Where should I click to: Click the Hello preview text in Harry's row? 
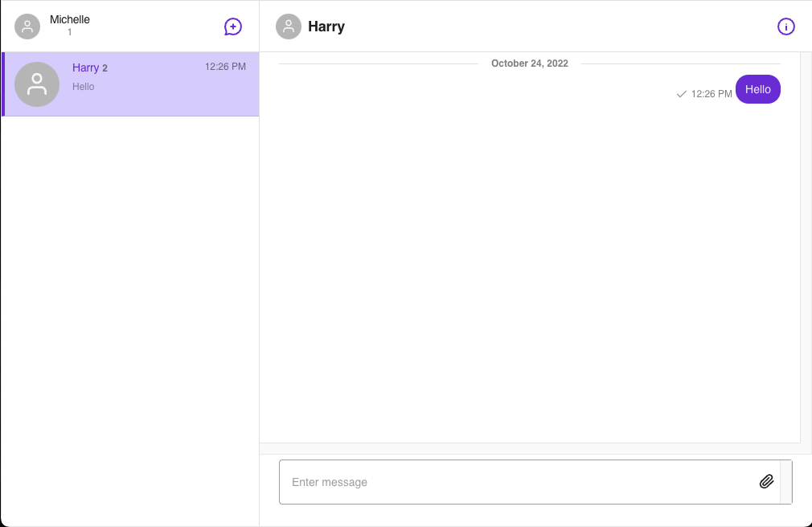coord(84,87)
